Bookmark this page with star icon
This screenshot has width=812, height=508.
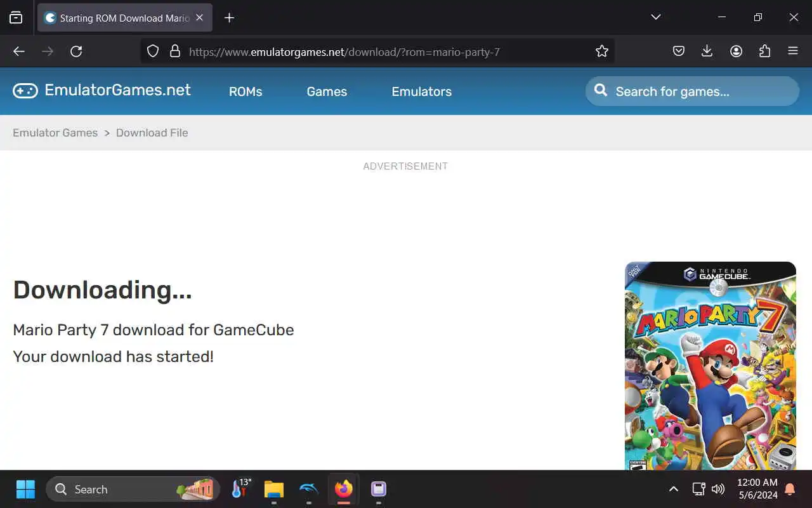click(602, 51)
